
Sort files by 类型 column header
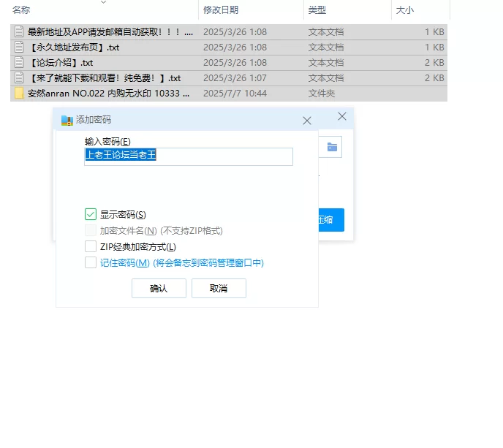coord(317,10)
